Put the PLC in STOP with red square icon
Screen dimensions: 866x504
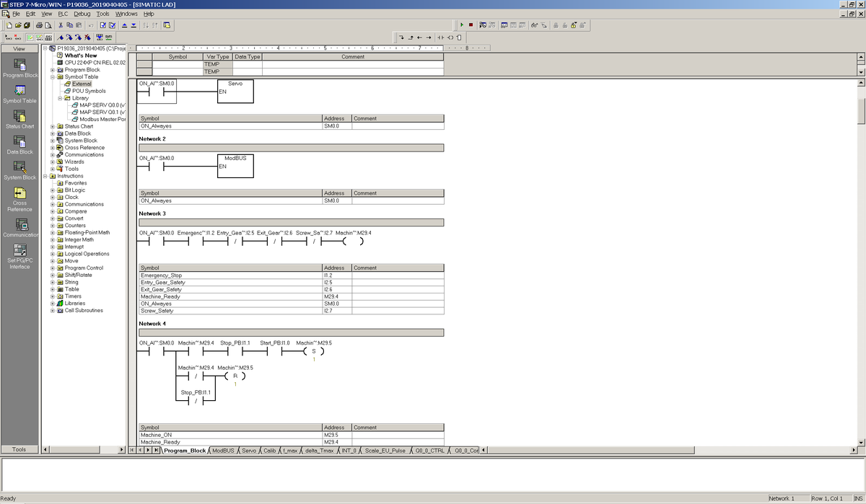[471, 25]
